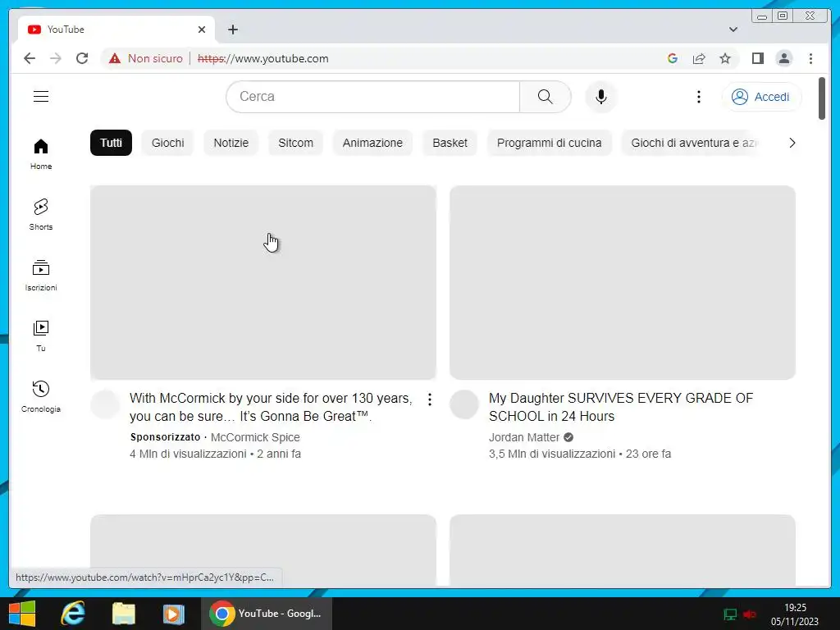Select the Giochi filter chip

[167, 143]
